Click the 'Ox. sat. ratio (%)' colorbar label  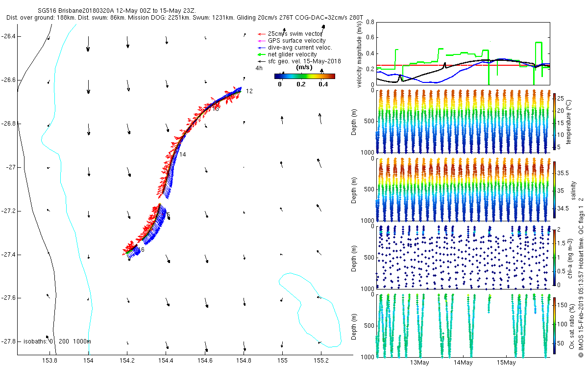click(x=572, y=325)
